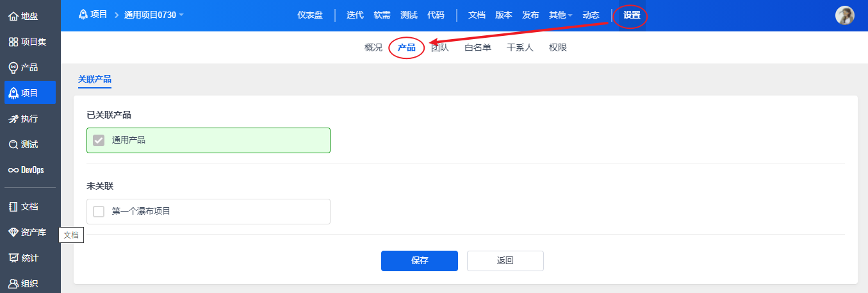Screen dimensions: 868x293
Task: Click the 统计 chart icon in sidebar
Action: click(x=13, y=258)
